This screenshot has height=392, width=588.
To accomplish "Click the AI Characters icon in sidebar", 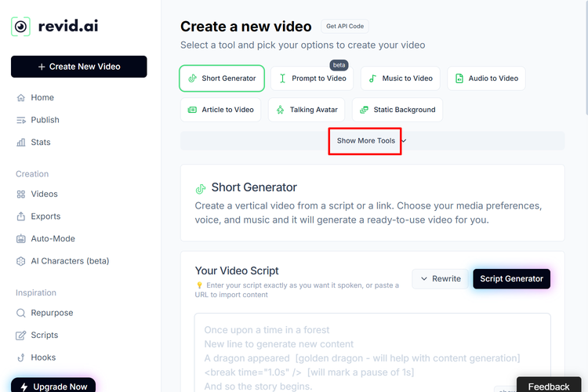I will click(21, 261).
